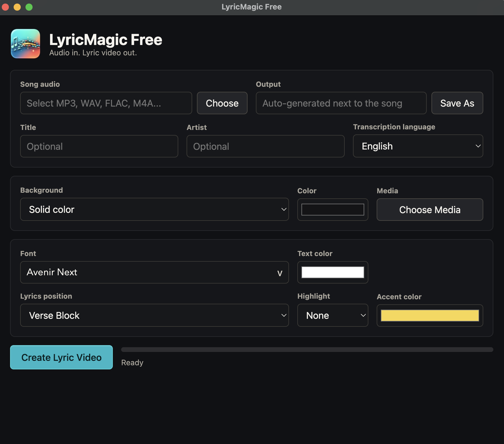Open the Save As output dialog
Image resolution: width=504 pixels, height=444 pixels.
click(457, 103)
